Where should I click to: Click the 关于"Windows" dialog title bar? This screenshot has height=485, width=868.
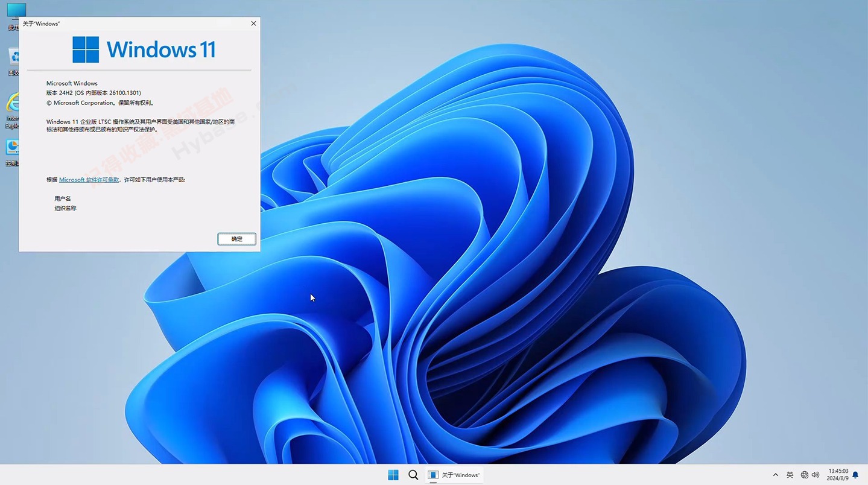(133, 24)
